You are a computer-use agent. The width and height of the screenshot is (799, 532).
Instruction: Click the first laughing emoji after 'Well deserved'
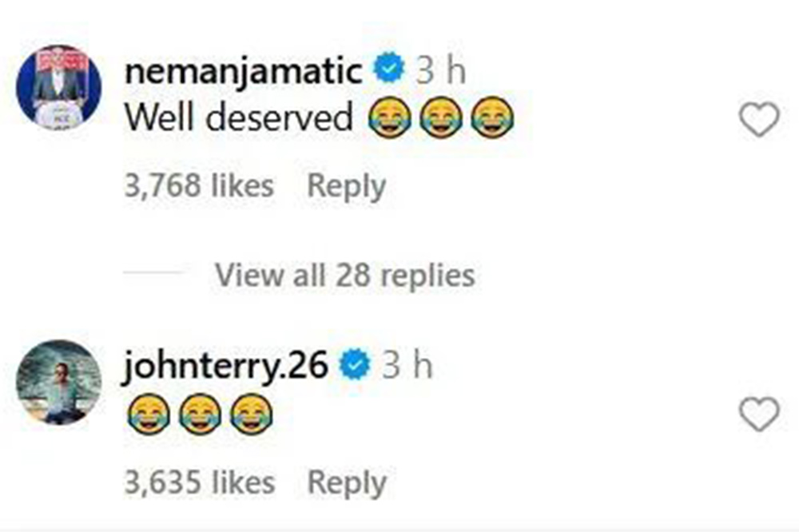tap(389, 120)
